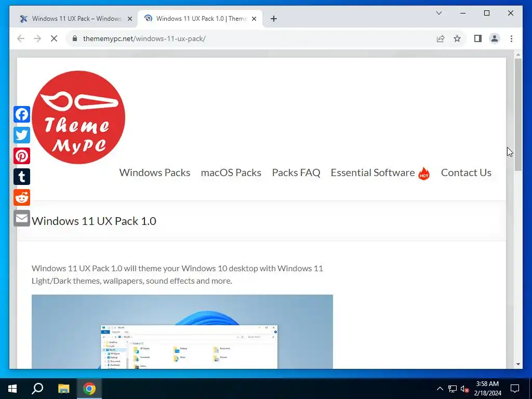Screen dimensions: 532x399
Task: Click the page scrollbar thumb
Action: pyautogui.click(x=518, y=115)
